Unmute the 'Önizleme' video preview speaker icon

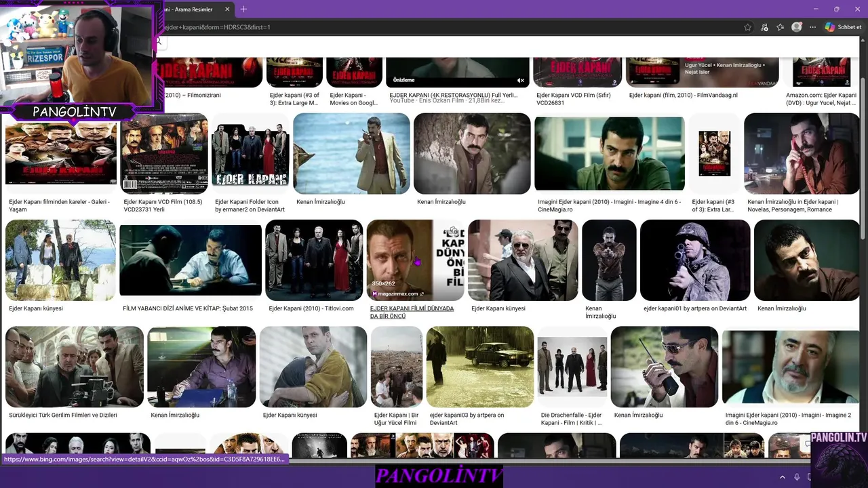tap(521, 80)
